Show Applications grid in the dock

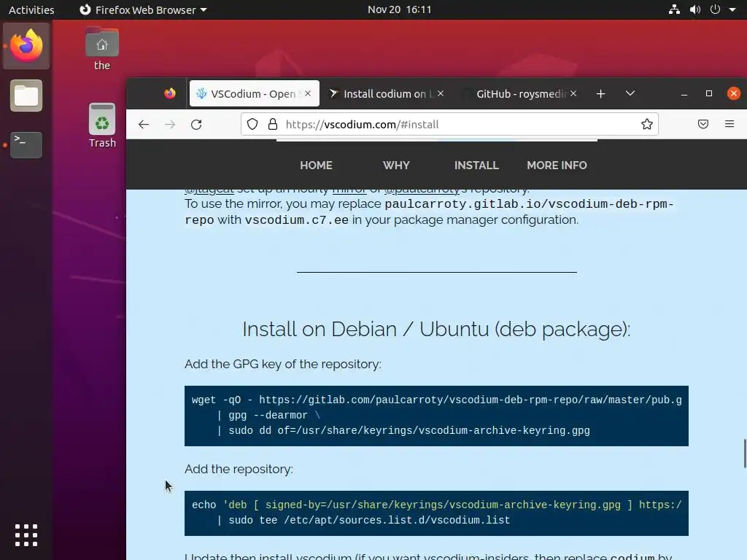(x=26, y=535)
